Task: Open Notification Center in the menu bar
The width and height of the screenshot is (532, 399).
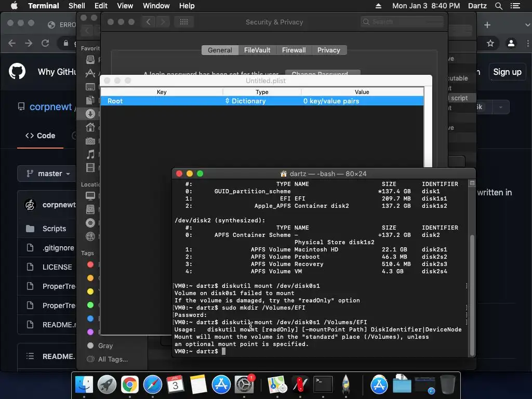Action: point(515,6)
